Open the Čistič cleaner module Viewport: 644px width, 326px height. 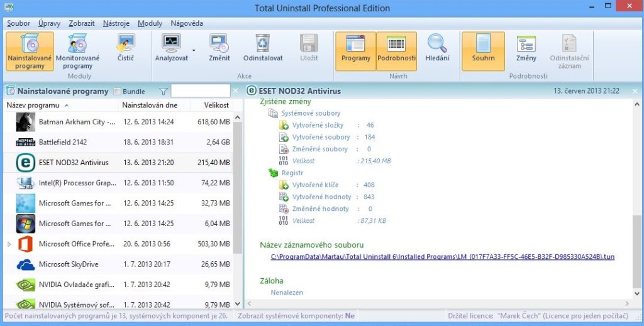(126, 48)
